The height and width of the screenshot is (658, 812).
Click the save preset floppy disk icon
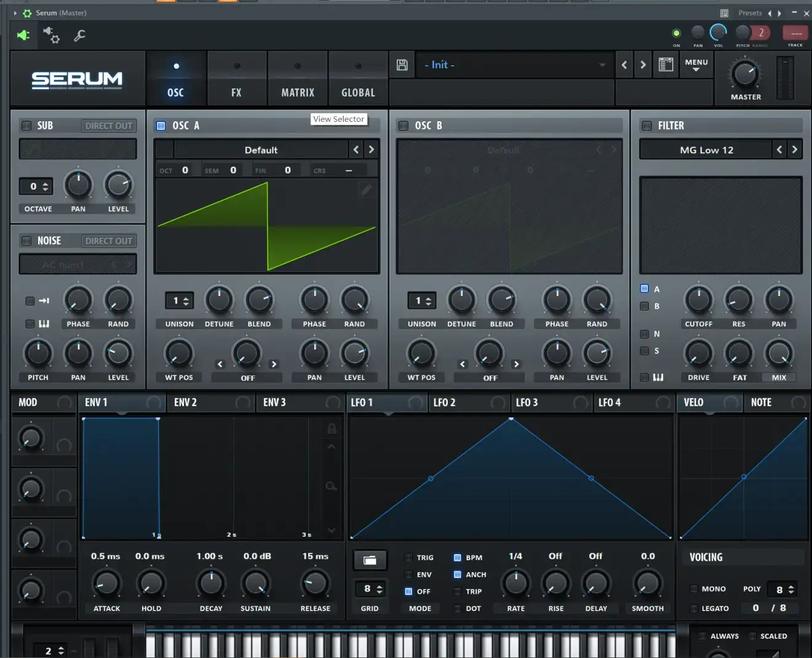pos(402,65)
